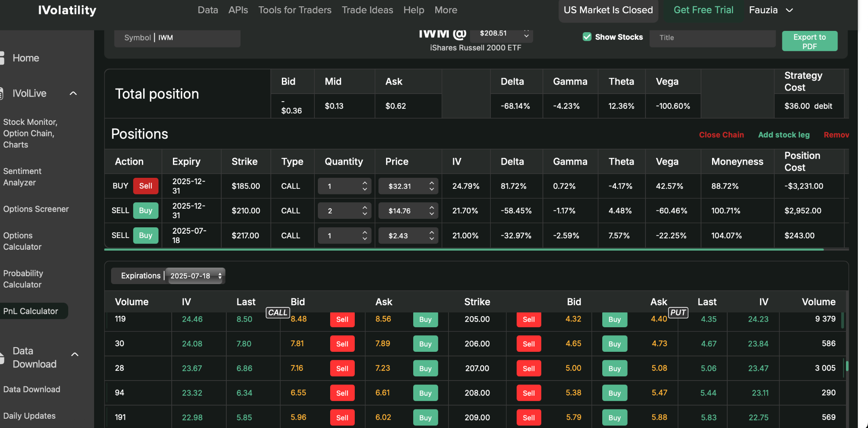Screen dimensions: 868x428
Task: Open the APIs menu
Action: tap(238, 10)
